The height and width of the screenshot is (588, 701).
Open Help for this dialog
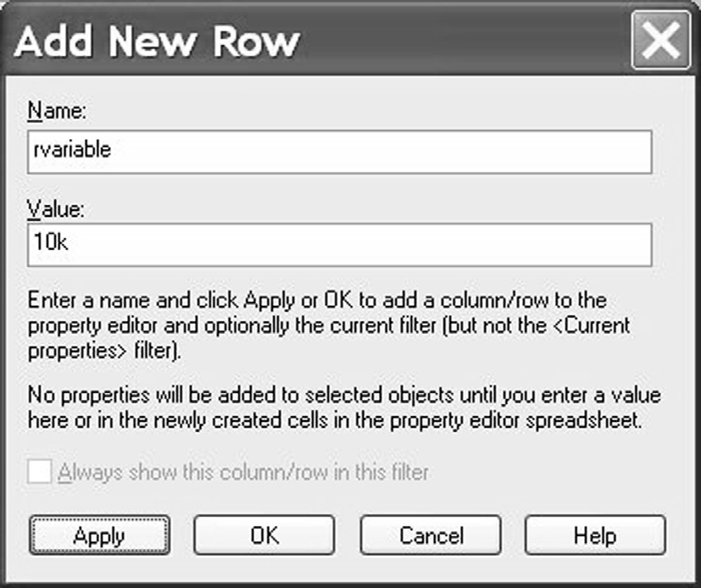(595, 535)
